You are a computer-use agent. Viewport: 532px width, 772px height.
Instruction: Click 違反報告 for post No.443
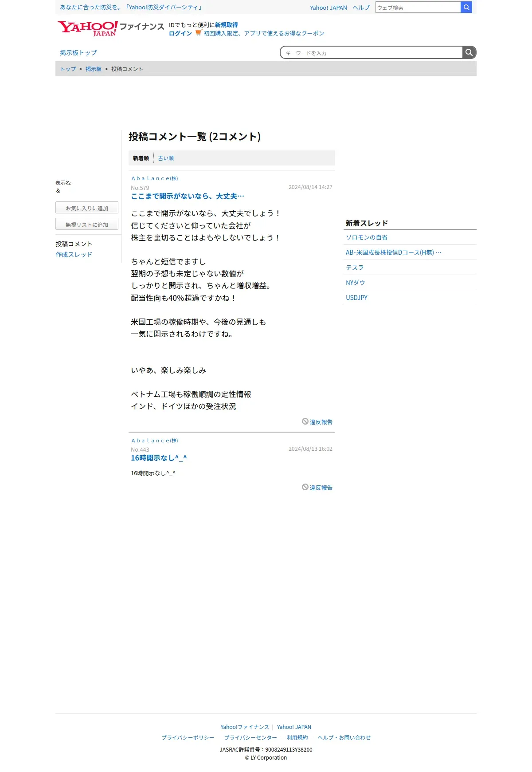[321, 488]
